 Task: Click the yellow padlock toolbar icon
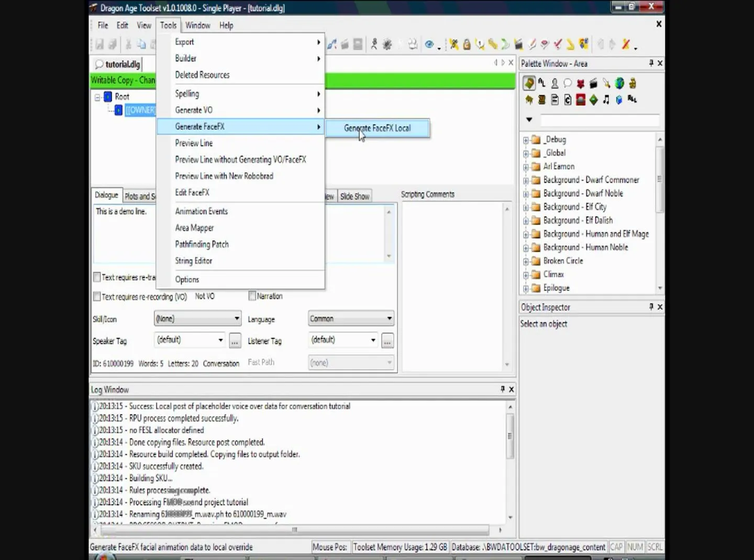coord(467,44)
